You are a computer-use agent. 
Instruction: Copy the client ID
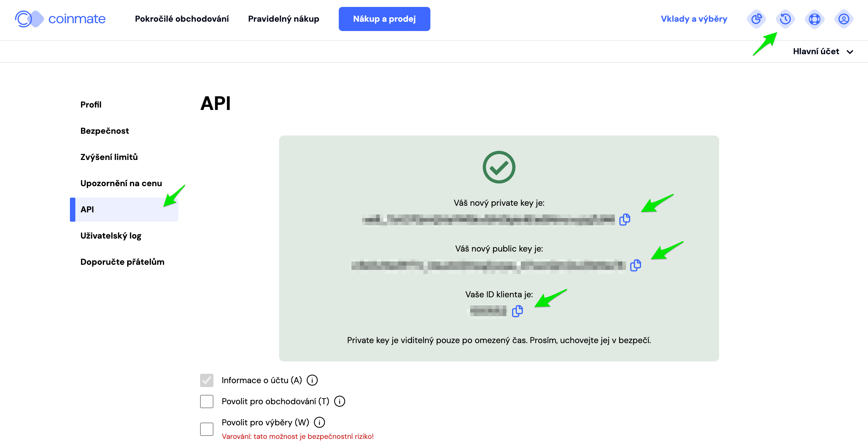point(517,311)
